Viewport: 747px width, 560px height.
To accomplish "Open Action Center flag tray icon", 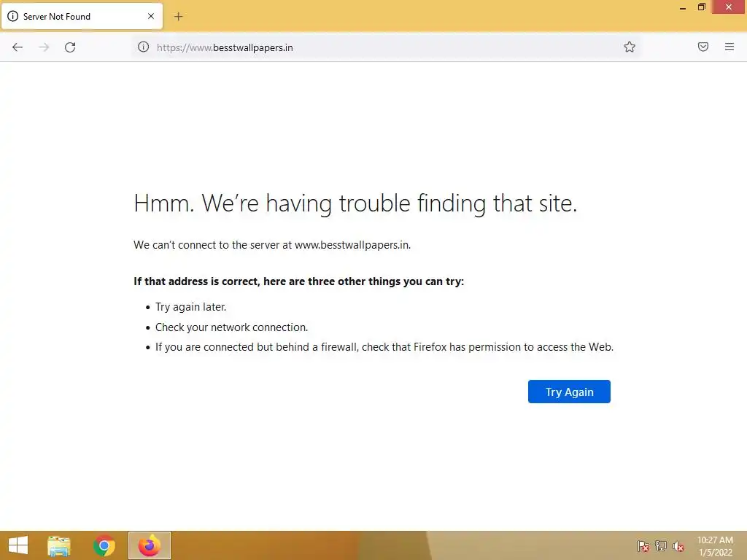I will coord(643,546).
